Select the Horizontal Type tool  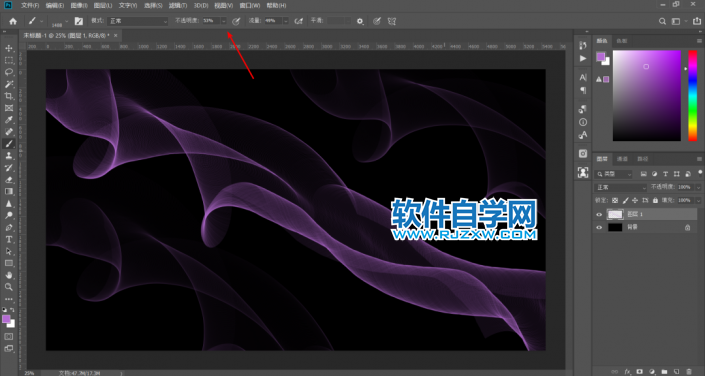click(9, 239)
